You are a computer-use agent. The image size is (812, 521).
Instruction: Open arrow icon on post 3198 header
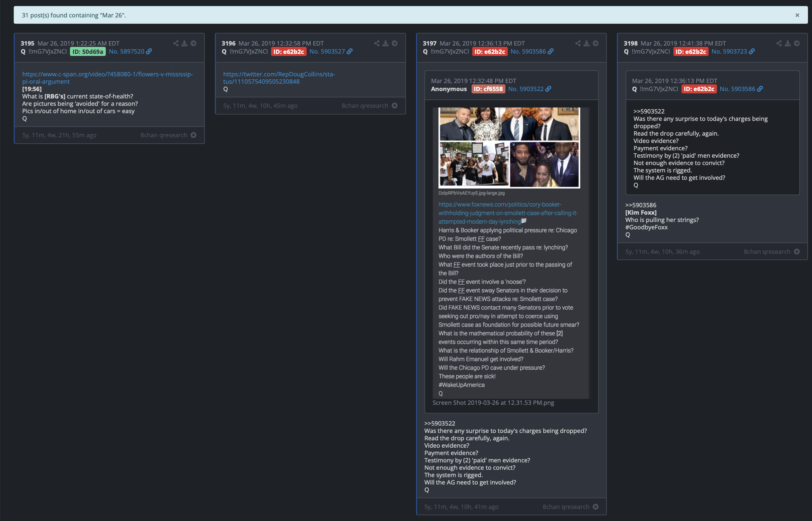797,43
